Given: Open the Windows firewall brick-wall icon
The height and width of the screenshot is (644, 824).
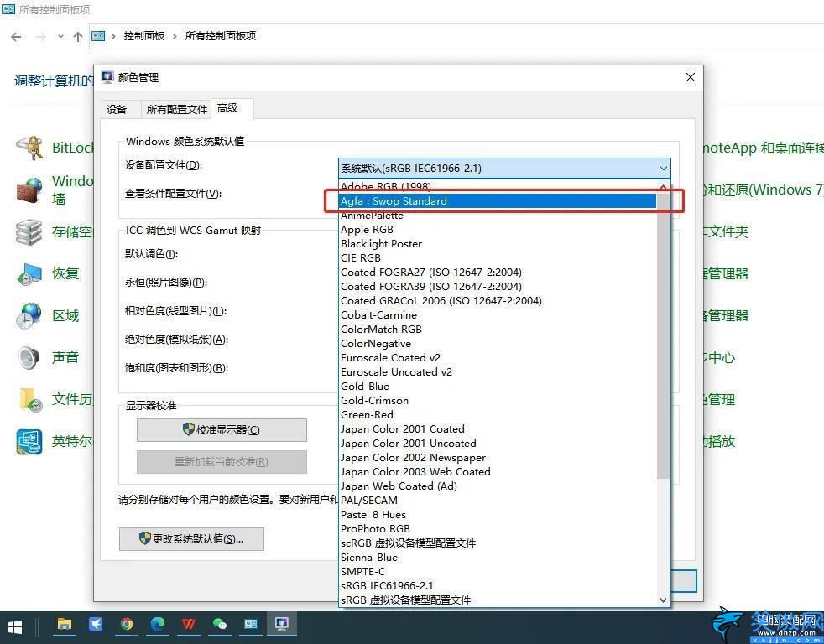Looking at the screenshot, I should point(29,190).
